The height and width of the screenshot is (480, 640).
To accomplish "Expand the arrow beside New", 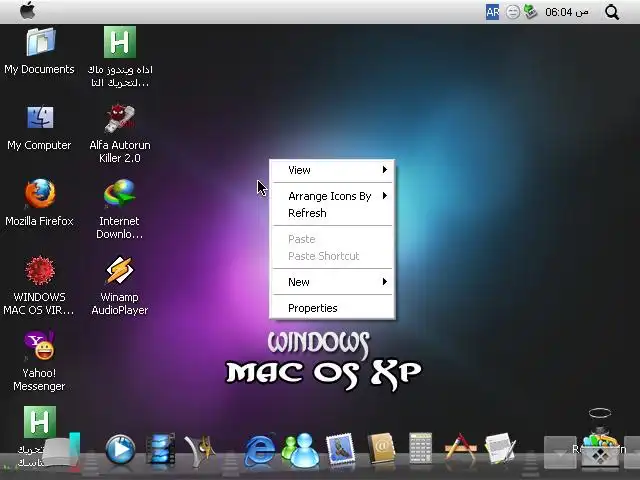I will [384, 281].
